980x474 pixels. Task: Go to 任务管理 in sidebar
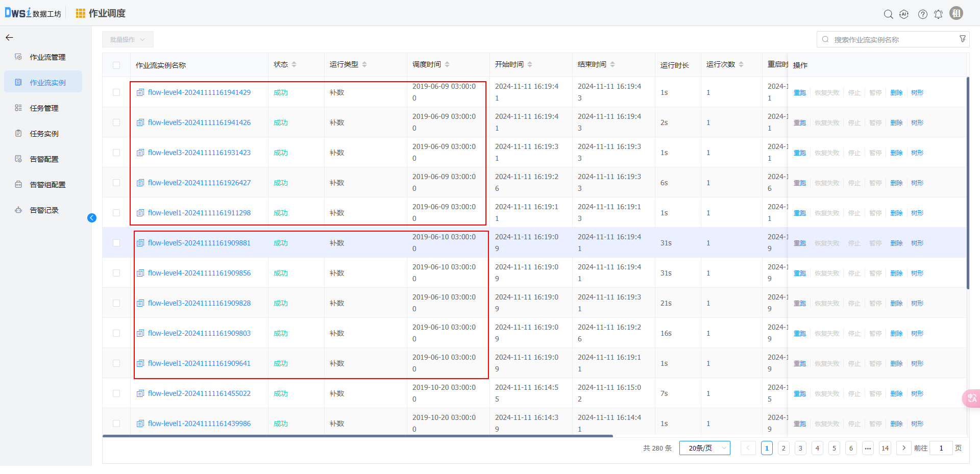(x=44, y=108)
